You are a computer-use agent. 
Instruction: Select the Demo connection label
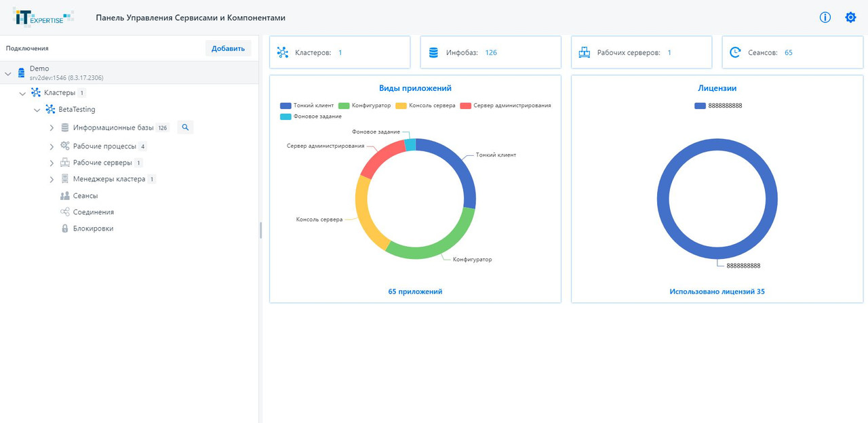(39, 68)
